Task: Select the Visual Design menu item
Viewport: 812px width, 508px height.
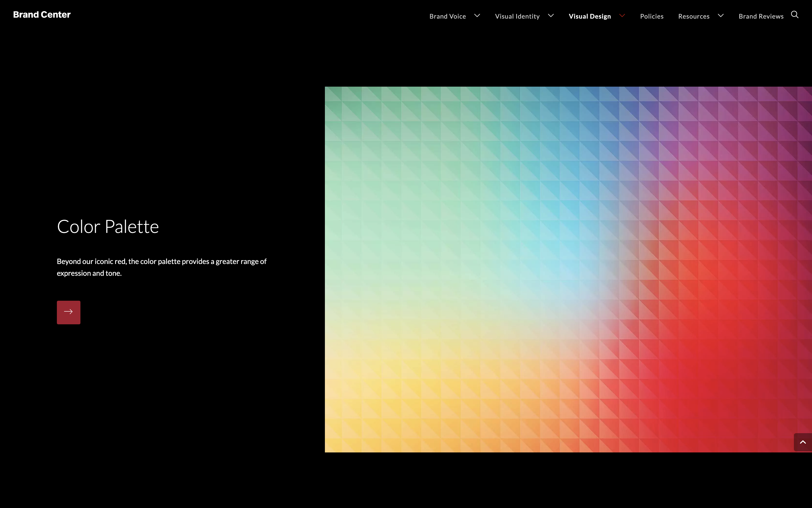Action: pyautogui.click(x=590, y=16)
